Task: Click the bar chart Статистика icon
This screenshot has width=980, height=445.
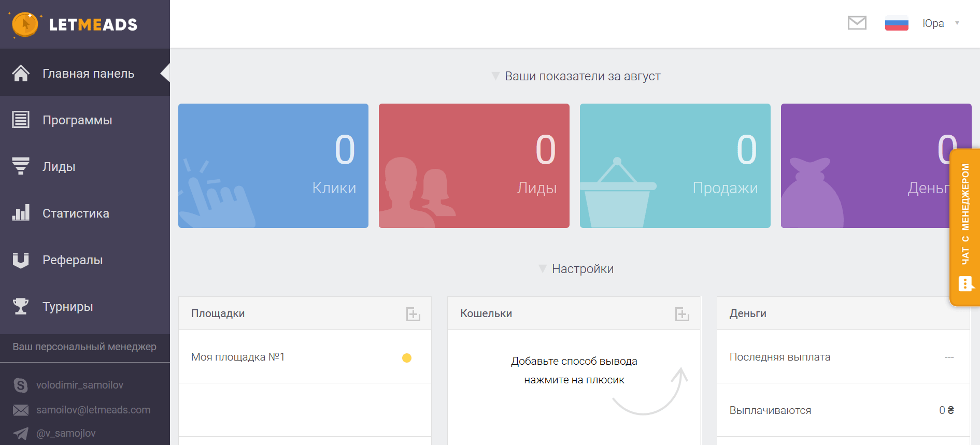Action: point(21,213)
